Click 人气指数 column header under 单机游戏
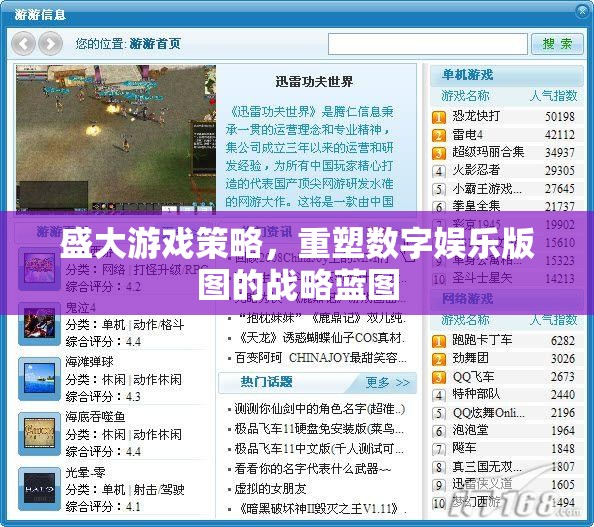Viewport: 594px width, 527px height. coord(553,95)
